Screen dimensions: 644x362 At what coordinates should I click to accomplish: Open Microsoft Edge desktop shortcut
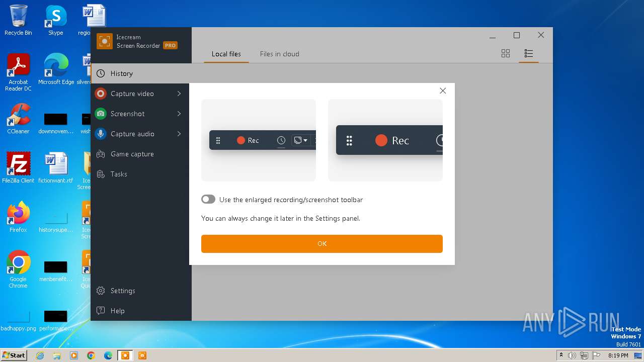56,69
